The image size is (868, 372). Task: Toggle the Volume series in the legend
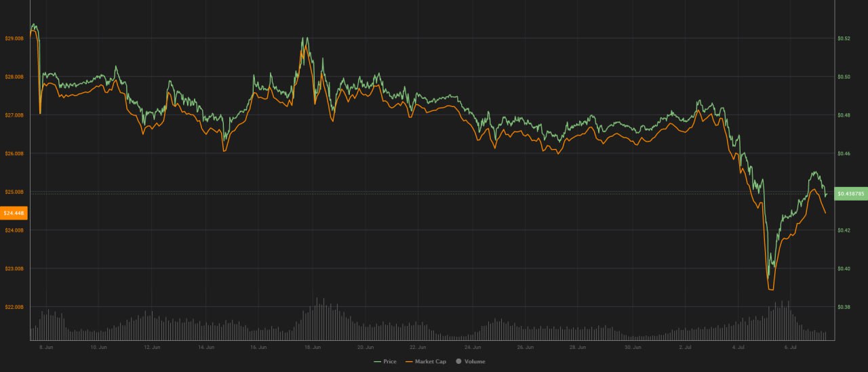click(x=470, y=362)
